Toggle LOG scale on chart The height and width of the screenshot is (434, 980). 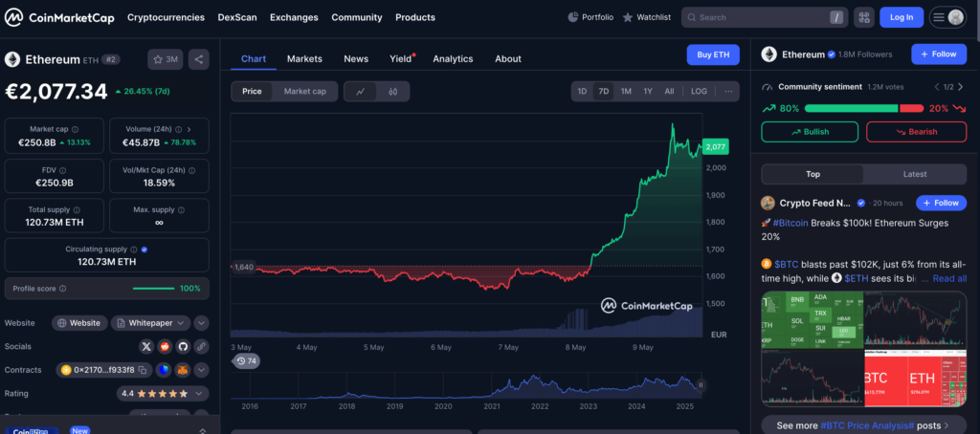tap(699, 91)
